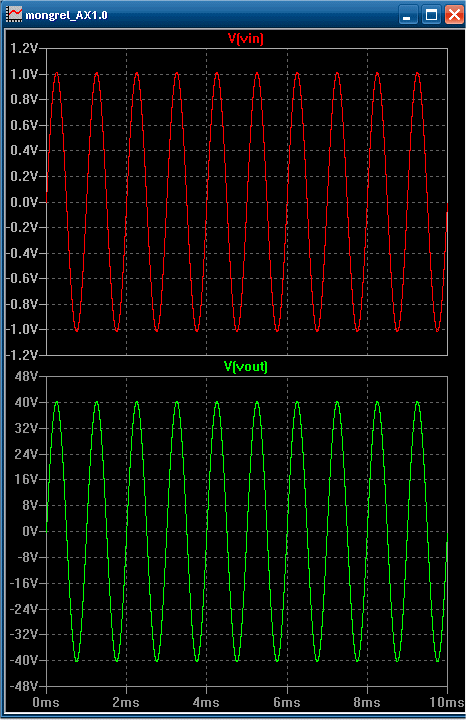
Task: Minimize the mongrel_AX1.0 window
Action: point(407,15)
